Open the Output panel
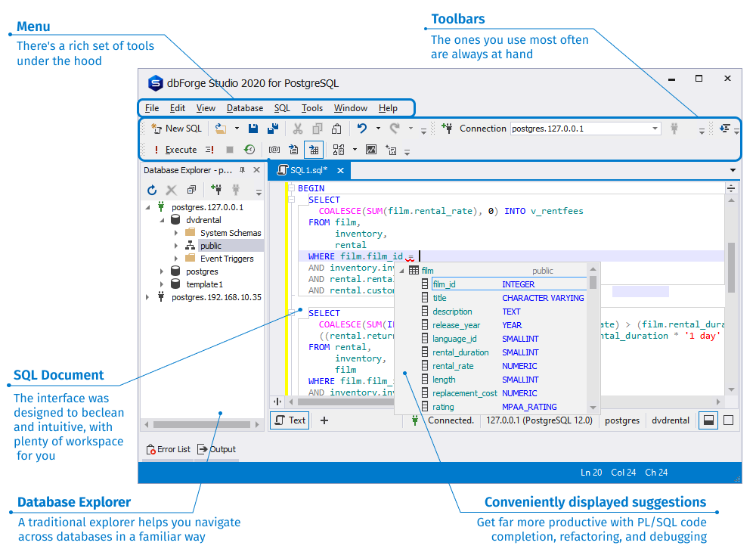Viewport: 756px width, 552px height. (x=216, y=450)
